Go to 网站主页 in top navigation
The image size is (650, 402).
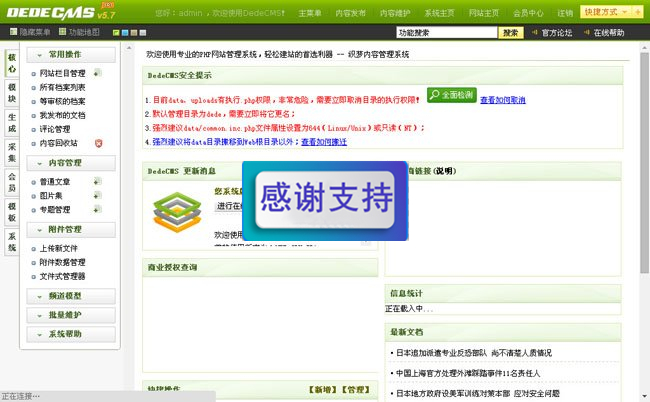(x=484, y=13)
